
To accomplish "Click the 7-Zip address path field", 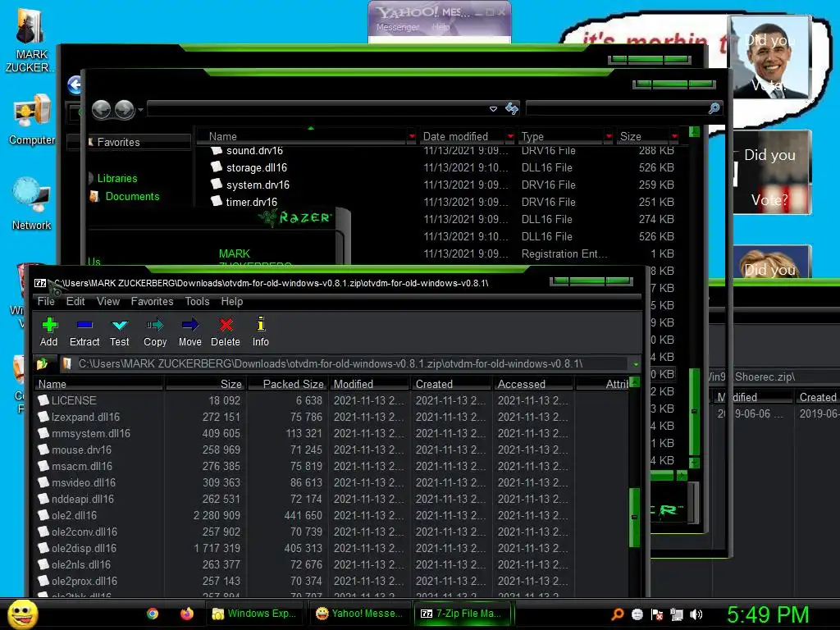I will point(344,363).
